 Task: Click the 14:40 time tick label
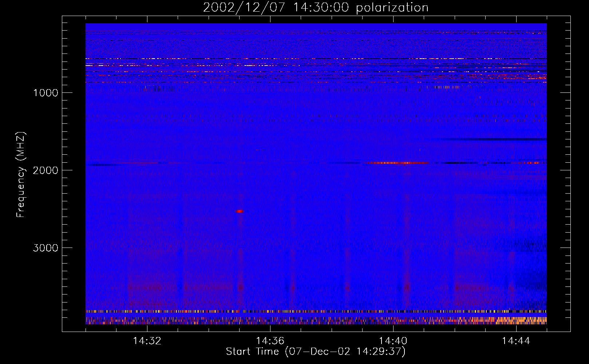393,341
